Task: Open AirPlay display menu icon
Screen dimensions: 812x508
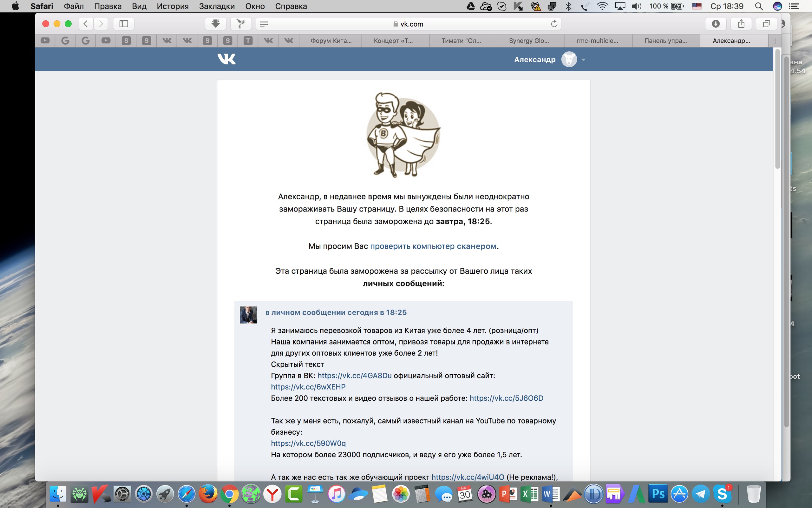Action: tap(620, 6)
